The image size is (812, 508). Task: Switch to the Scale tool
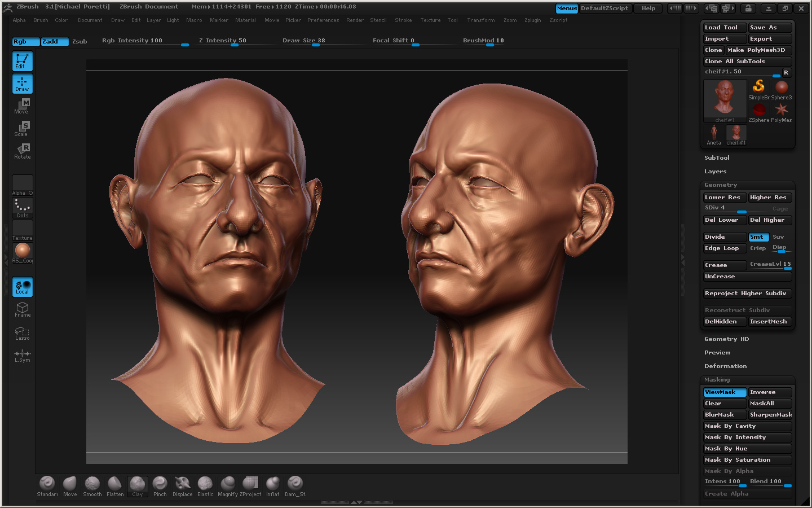[x=23, y=129]
